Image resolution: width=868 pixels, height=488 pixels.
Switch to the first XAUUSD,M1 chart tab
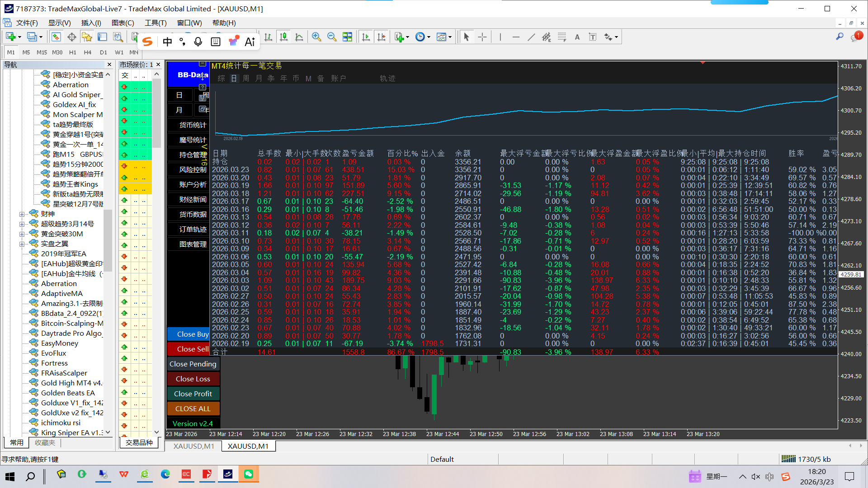pyautogui.click(x=193, y=446)
